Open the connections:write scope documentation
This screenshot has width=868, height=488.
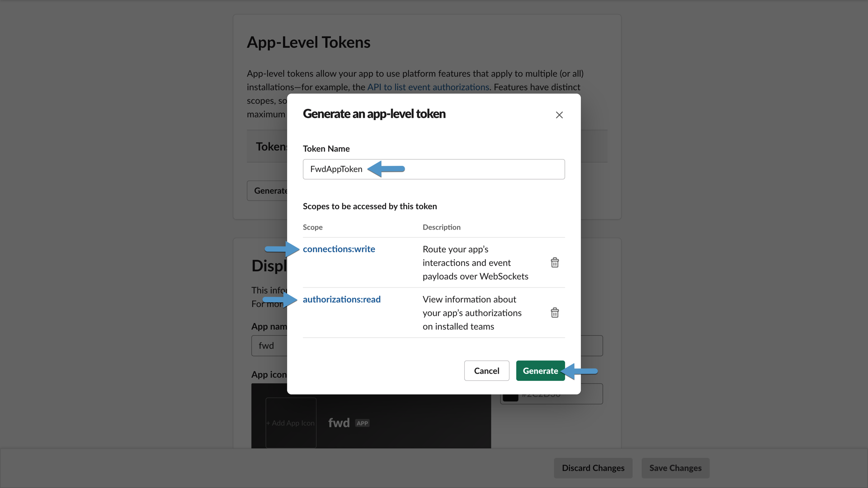339,249
